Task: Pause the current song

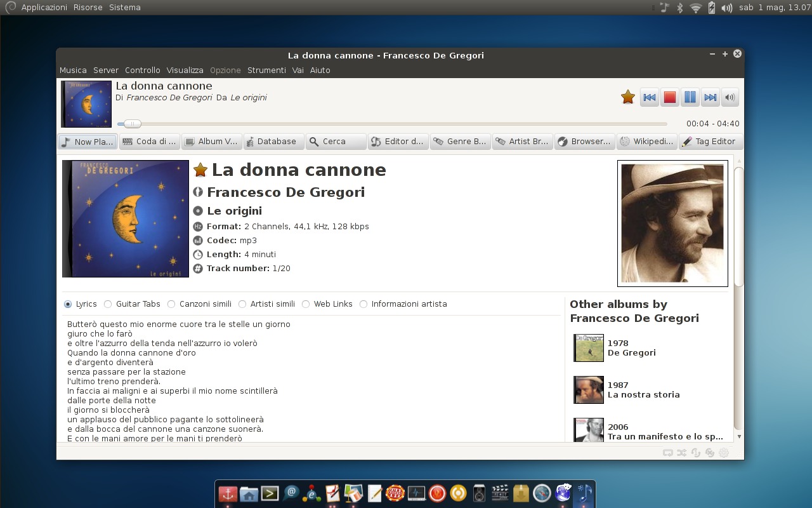Action: (x=690, y=97)
